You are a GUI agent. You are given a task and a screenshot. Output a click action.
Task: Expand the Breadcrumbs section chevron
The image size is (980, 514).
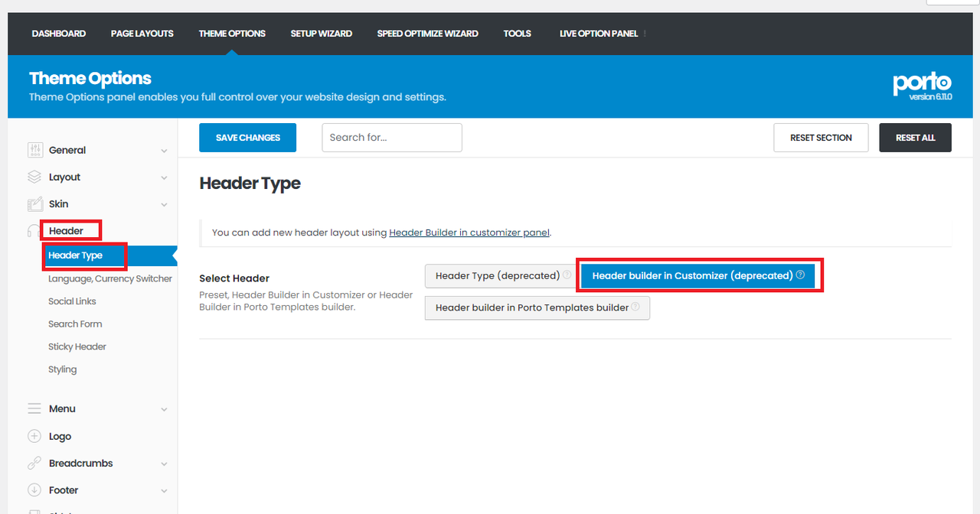[x=164, y=464]
